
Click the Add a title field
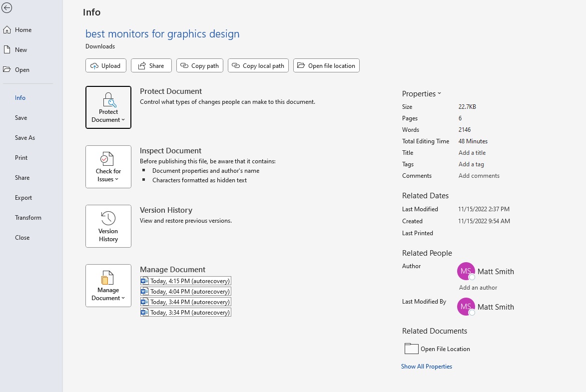(472, 153)
